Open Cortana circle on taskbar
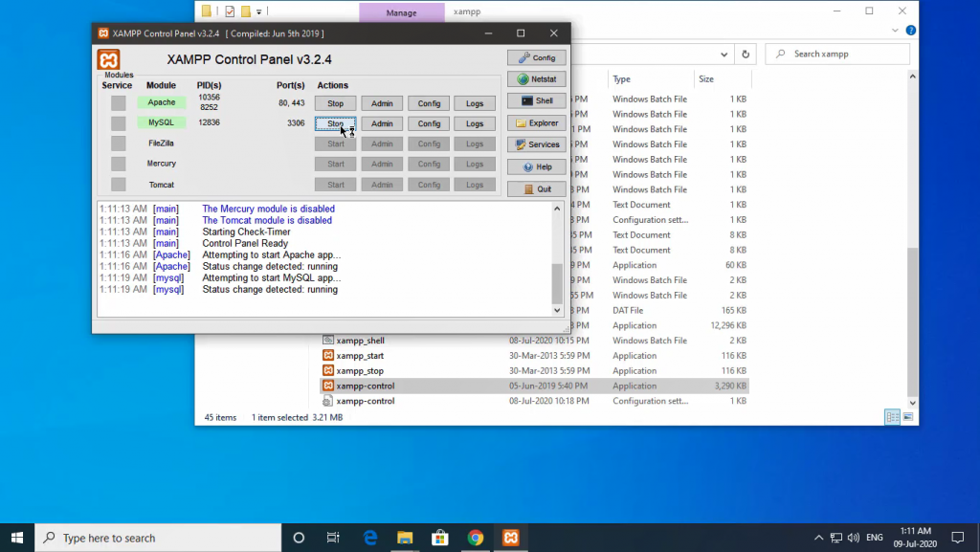This screenshot has width=980, height=552. [x=299, y=538]
